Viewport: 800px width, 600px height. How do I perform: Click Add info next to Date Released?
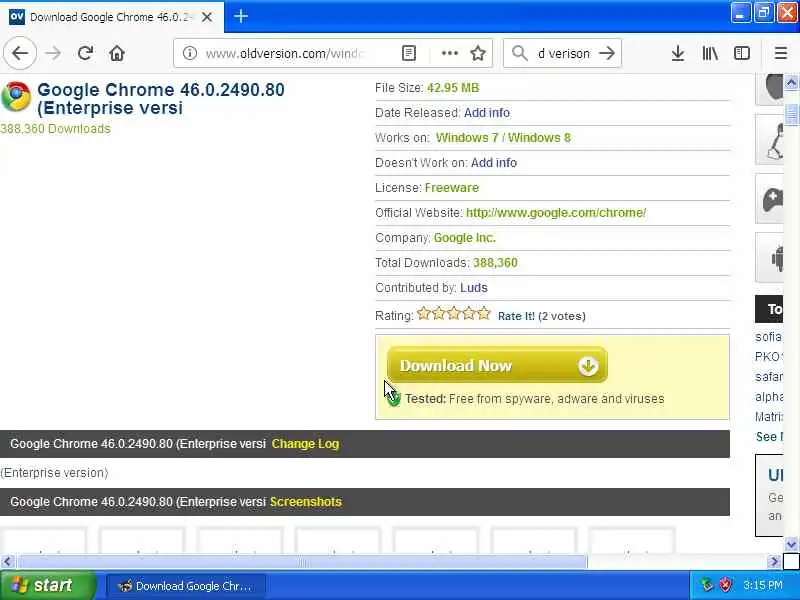[487, 113]
